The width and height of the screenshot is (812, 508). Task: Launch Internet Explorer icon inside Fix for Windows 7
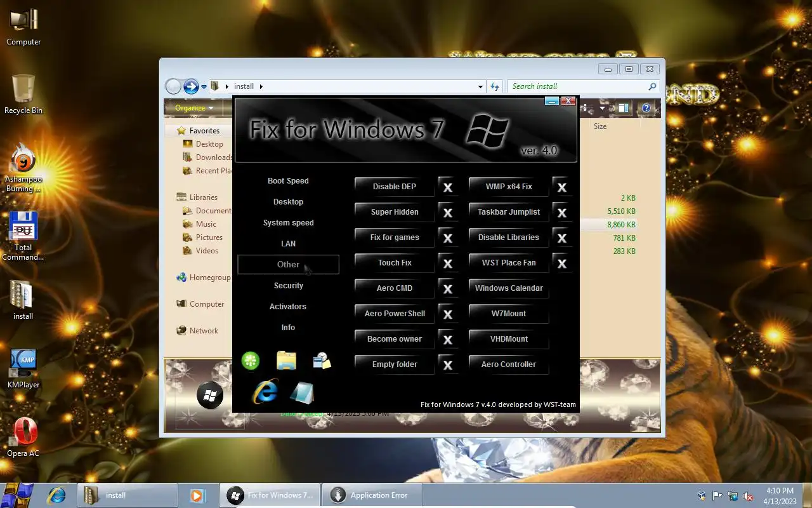coord(265,392)
